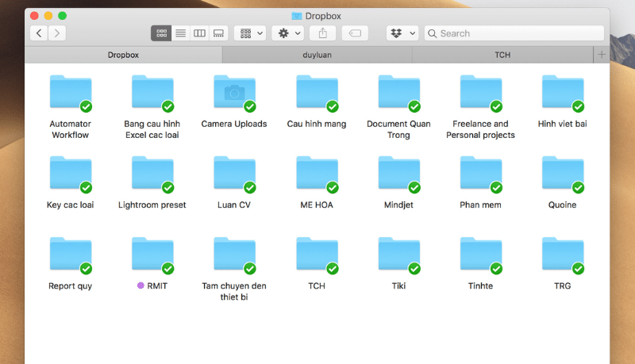The height and width of the screenshot is (364, 635).
Task: Select the Dropbox tab
Action: 123,55
